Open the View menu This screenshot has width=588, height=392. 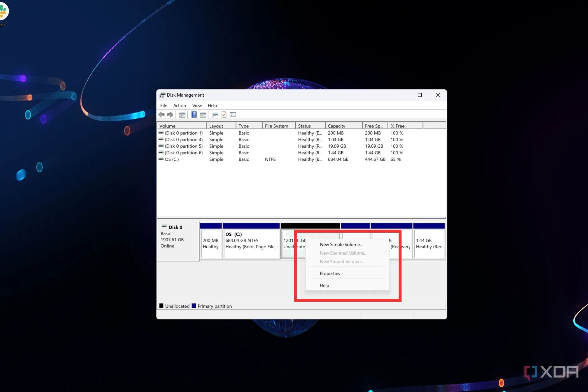pos(197,106)
